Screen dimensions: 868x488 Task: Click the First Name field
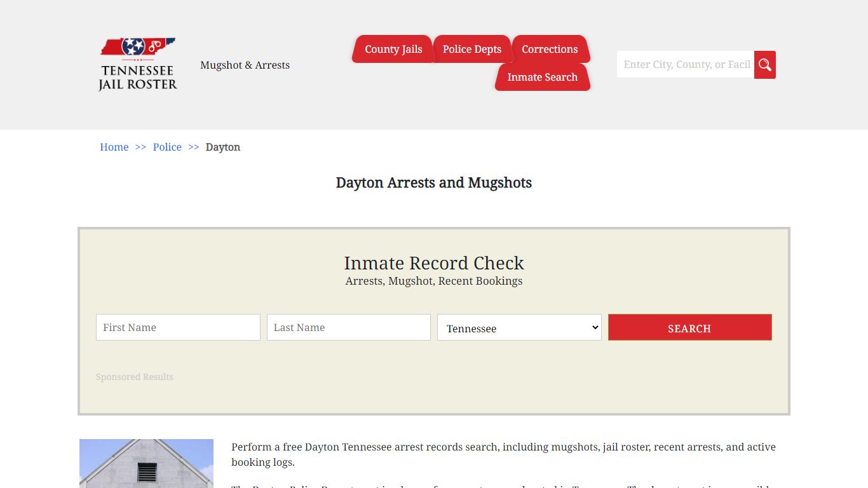178,327
